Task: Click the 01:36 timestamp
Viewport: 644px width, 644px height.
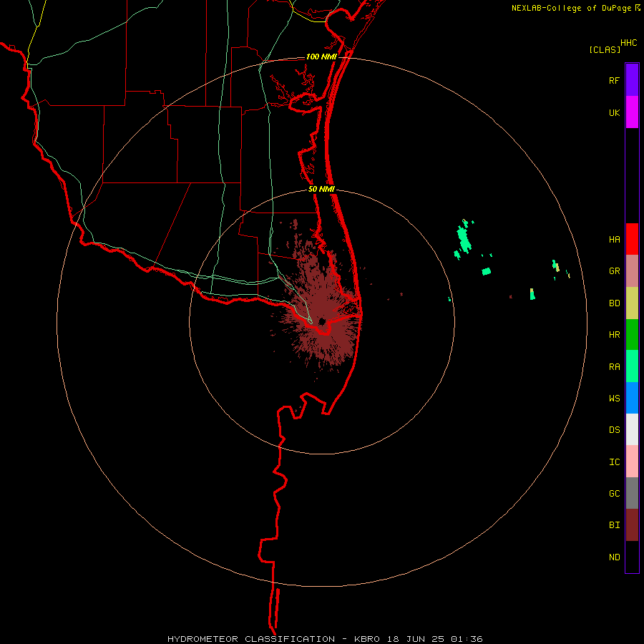Action: click(x=466, y=639)
